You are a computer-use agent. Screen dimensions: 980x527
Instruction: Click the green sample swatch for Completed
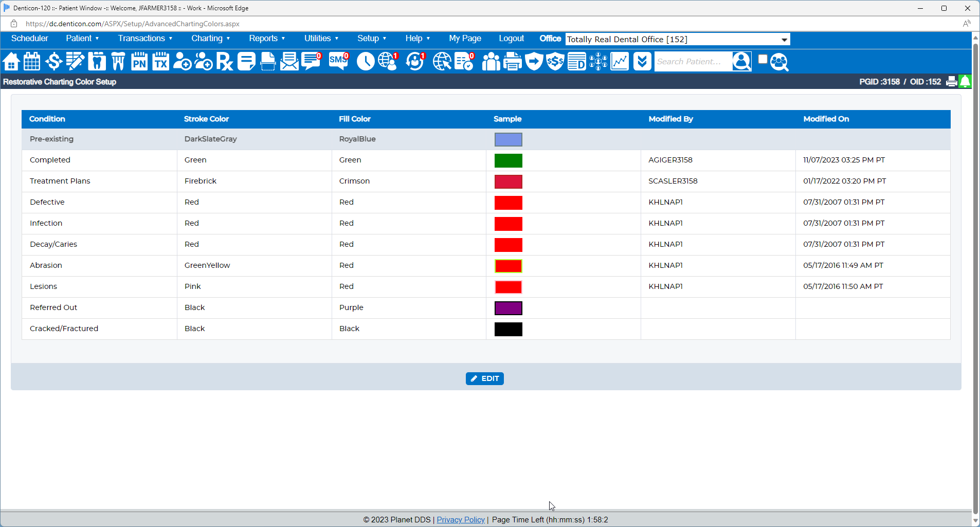pos(508,160)
